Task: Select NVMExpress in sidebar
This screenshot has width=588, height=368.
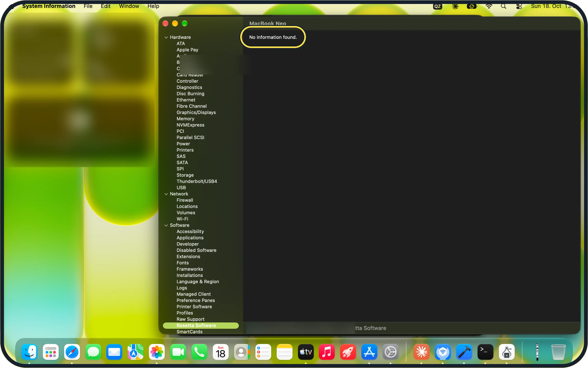Action: [190, 125]
